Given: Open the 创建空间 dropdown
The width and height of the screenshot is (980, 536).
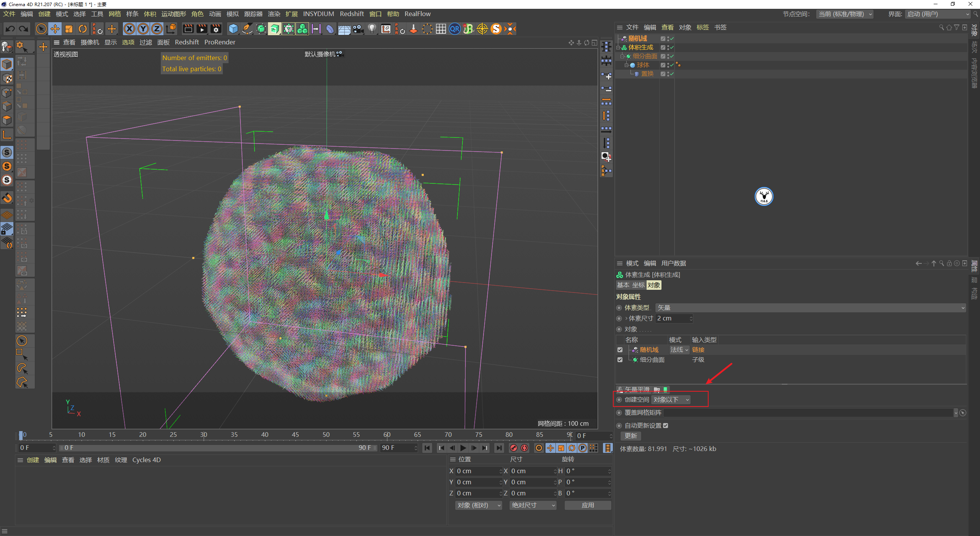Looking at the screenshot, I should pyautogui.click(x=671, y=399).
